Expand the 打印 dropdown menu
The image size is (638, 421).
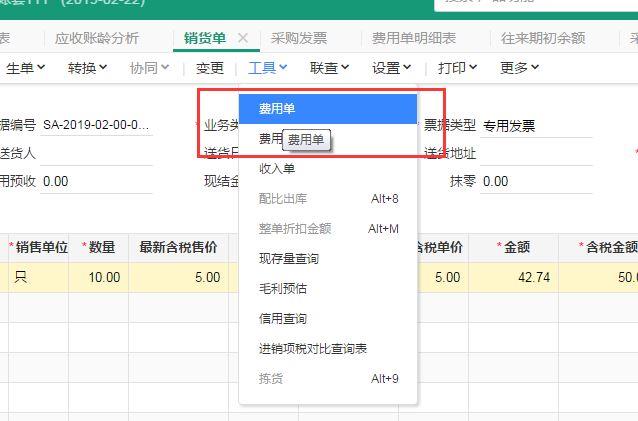457,68
